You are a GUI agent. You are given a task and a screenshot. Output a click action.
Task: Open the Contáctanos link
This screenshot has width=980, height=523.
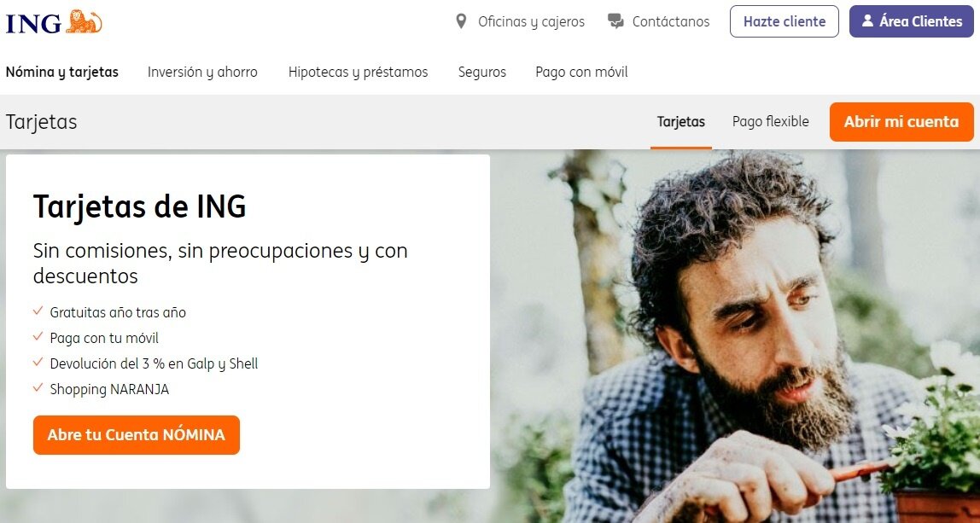[671, 22]
